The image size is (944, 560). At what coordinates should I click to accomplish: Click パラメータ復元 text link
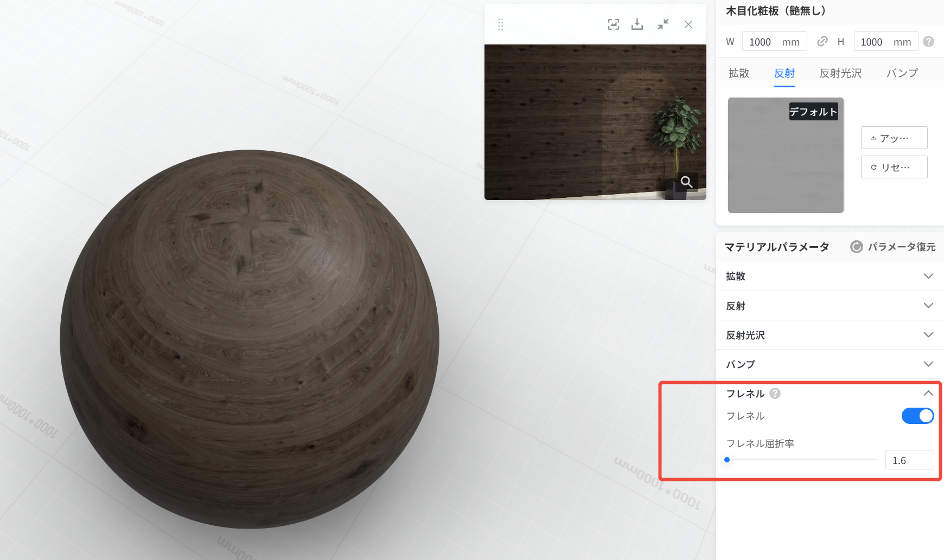tap(902, 247)
